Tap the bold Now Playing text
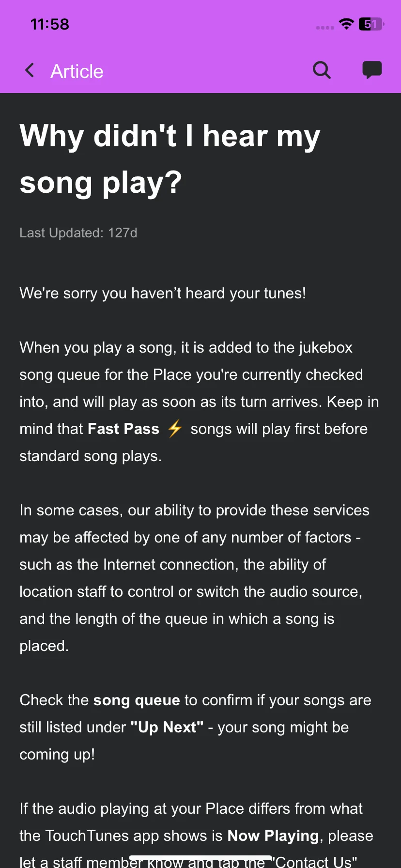The width and height of the screenshot is (401, 868). (x=273, y=836)
